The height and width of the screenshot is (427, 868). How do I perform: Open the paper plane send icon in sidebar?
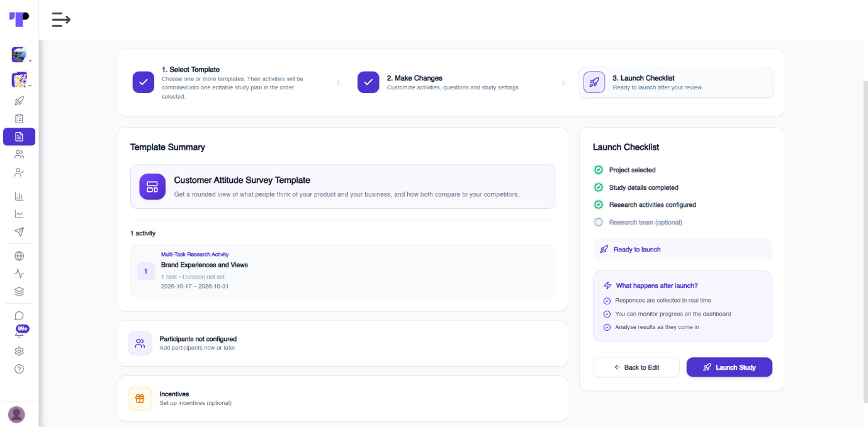pyautogui.click(x=19, y=232)
